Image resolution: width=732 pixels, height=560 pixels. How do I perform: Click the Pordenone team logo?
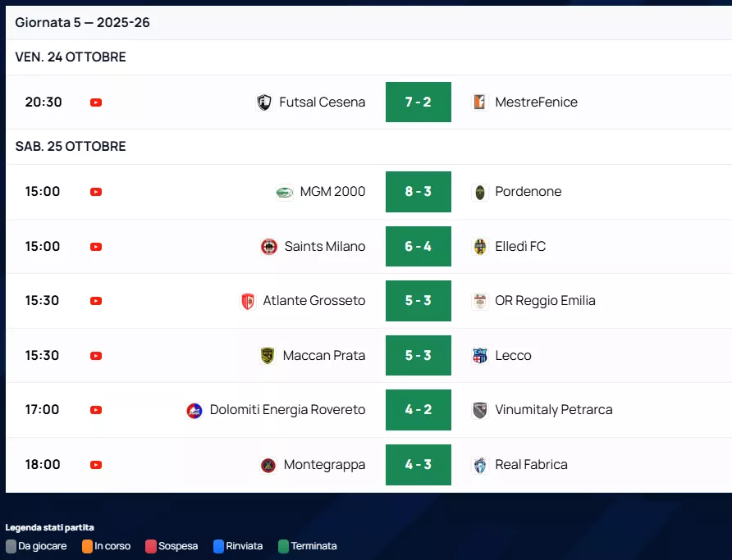pyautogui.click(x=480, y=192)
